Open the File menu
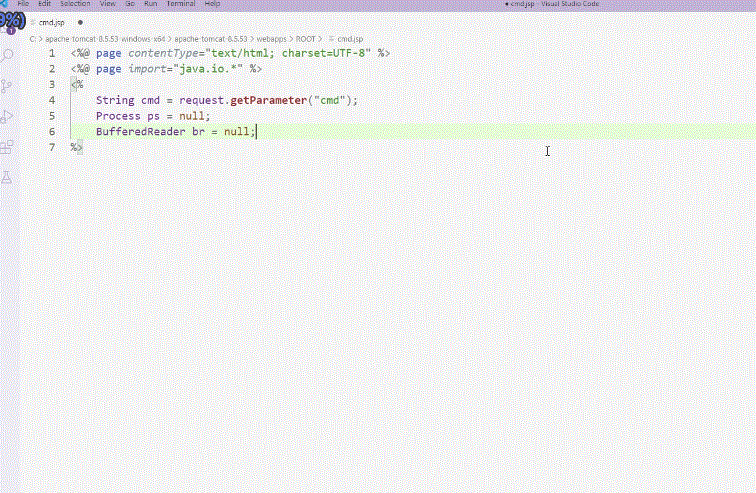 coord(23,3)
